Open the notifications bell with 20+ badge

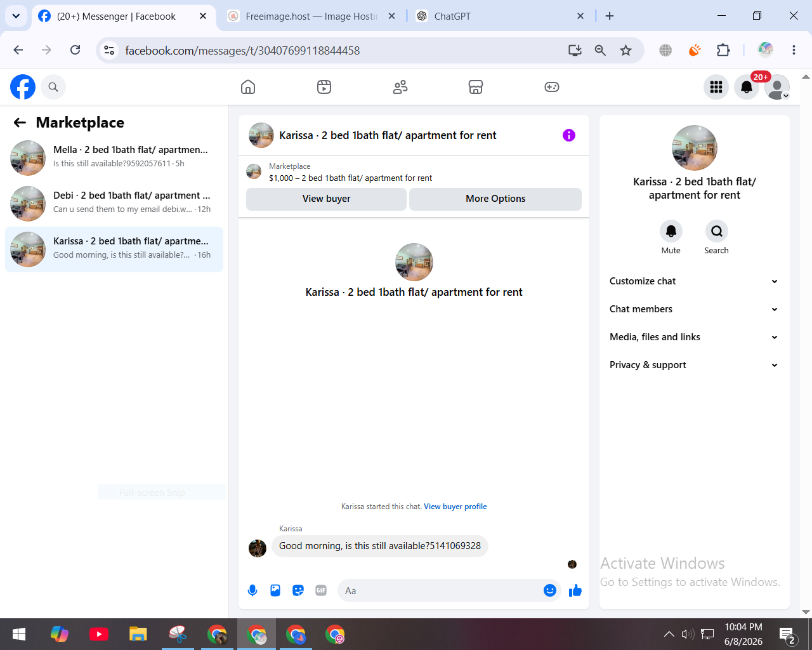(747, 87)
